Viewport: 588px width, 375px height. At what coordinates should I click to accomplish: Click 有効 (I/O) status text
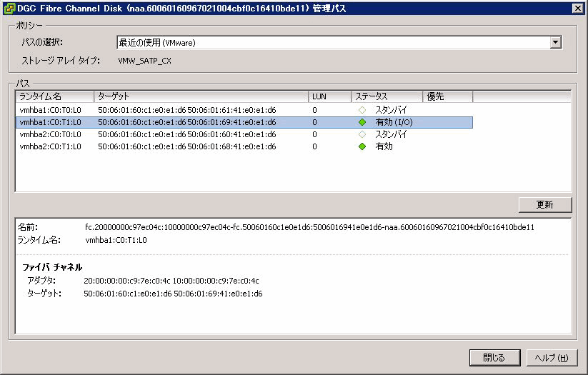(394, 122)
